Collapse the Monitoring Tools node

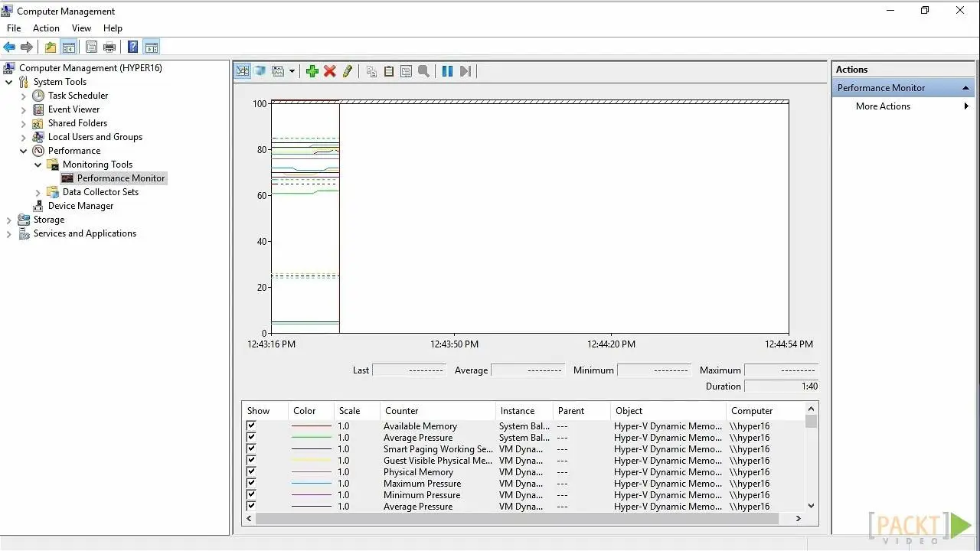[38, 165]
